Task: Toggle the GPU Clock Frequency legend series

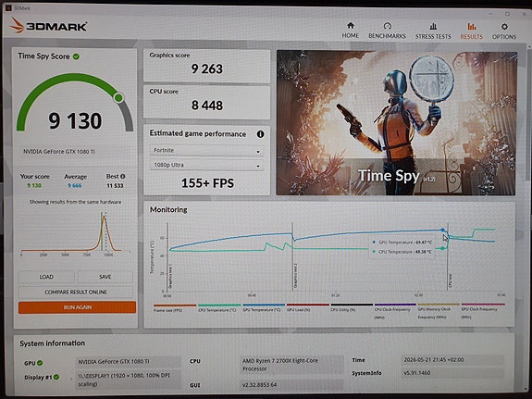Action: [x=482, y=311]
